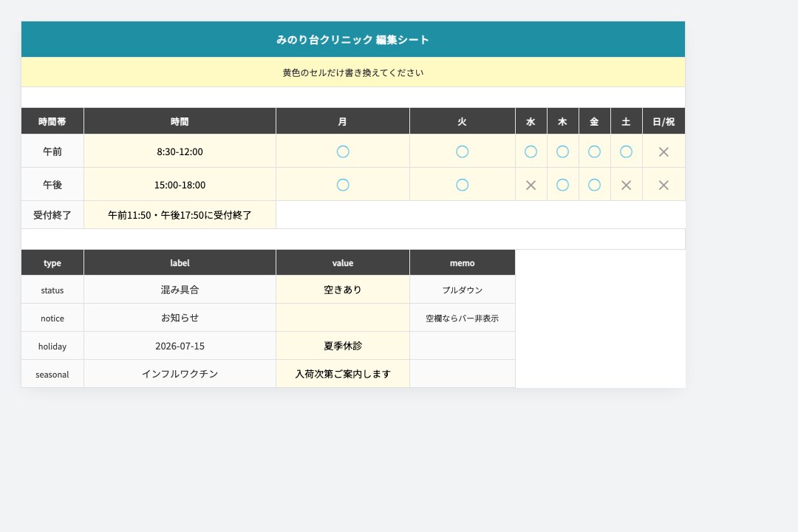The height and width of the screenshot is (532, 798).
Task: Click the 混み具合 label cell
Action: click(180, 290)
